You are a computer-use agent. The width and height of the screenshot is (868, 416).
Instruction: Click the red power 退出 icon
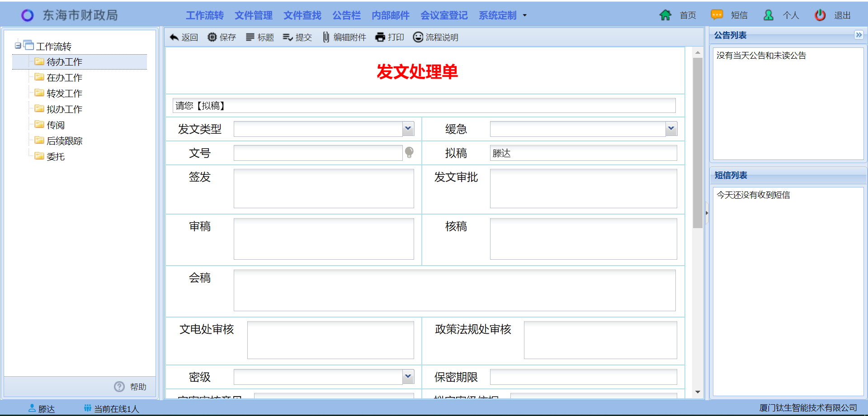point(820,15)
